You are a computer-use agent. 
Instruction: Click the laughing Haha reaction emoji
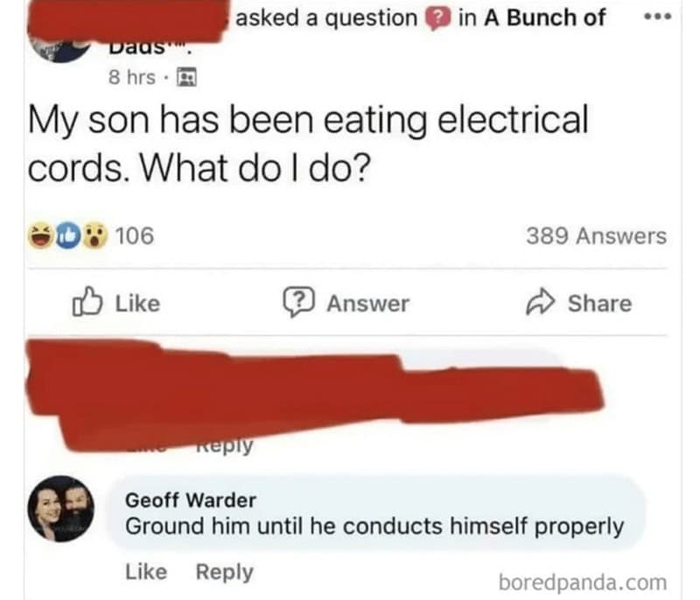click(39, 235)
